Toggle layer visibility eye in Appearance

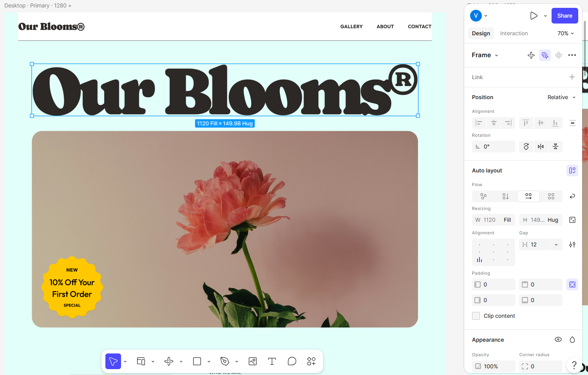click(558, 340)
